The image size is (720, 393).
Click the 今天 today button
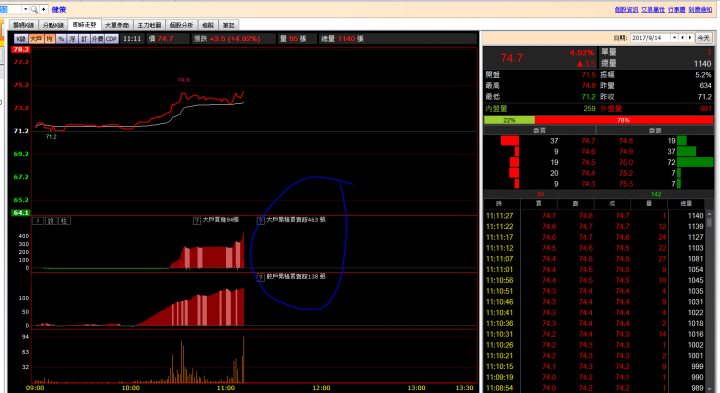point(703,38)
